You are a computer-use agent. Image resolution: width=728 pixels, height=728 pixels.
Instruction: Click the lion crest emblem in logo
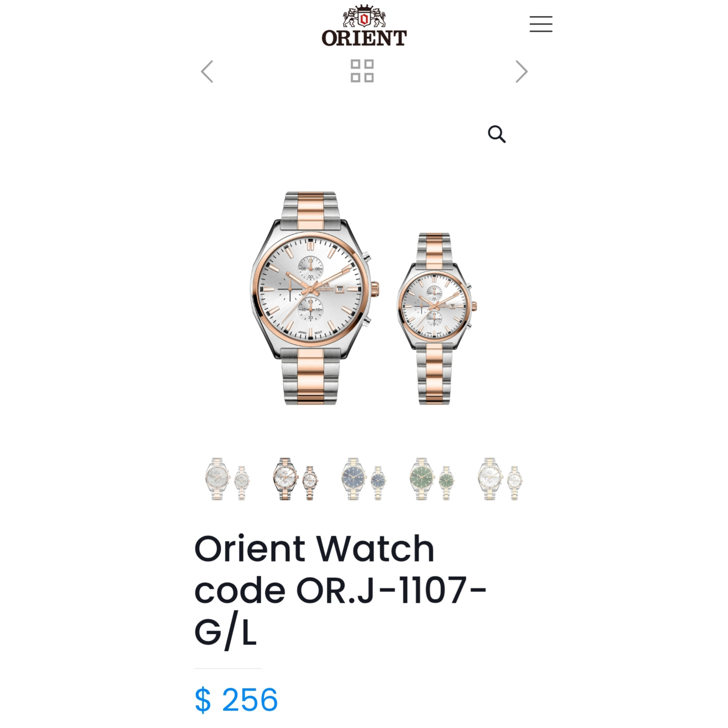pyautogui.click(x=364, y=16)
